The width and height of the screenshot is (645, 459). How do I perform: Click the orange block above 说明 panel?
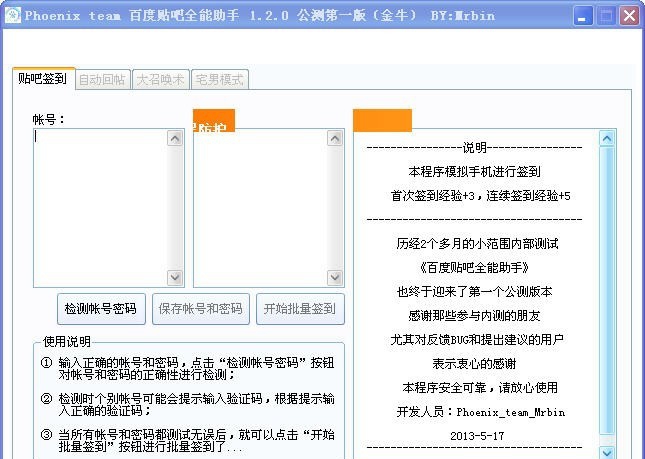[x=383, y=121]
